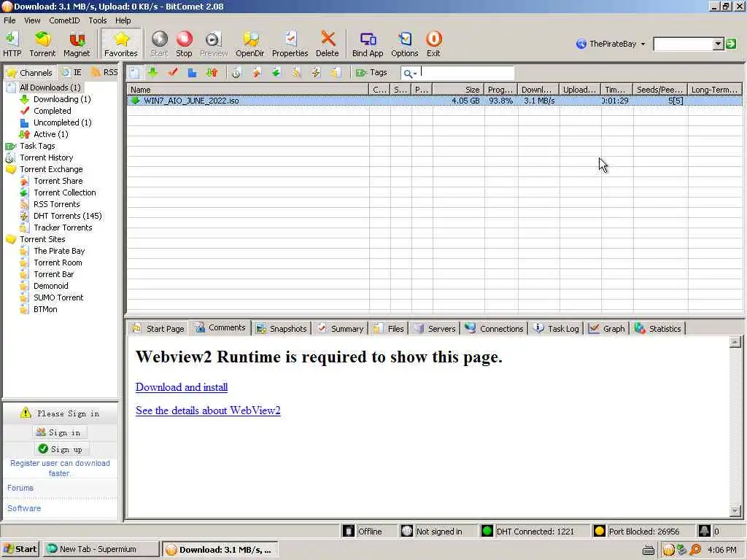Click the Tags button in secondary toolbar
Image resolution: width=747 pixels, height=560 pixels.
click(x=371, y=72)
